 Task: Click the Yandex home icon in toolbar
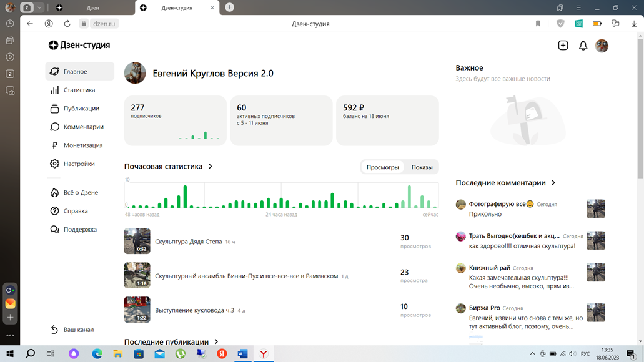coord(49,24)
